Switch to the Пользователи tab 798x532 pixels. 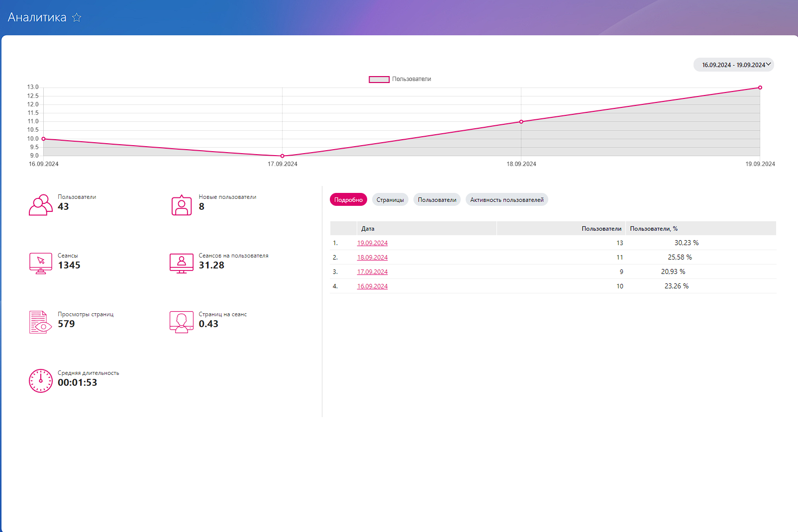pos(437,200)
